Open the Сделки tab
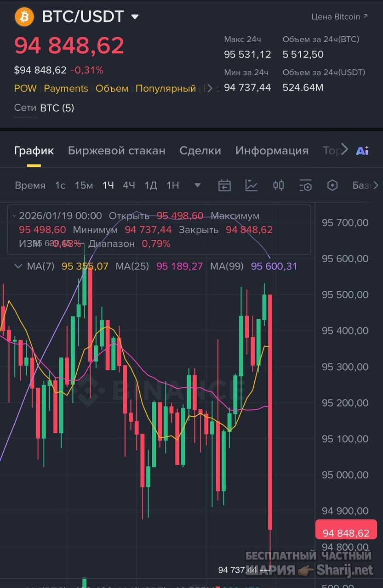This screenshot has height=588, width=383. tap(200, 151)
